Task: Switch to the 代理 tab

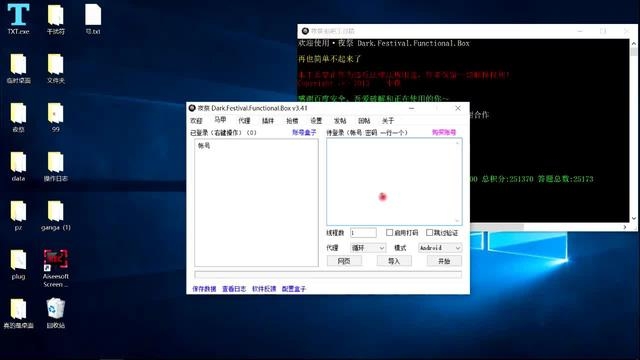Action: tap(244, 121)
